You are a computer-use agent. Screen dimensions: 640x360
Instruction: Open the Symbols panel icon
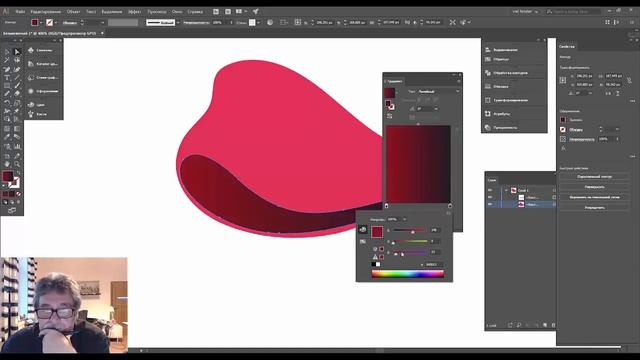31,50
